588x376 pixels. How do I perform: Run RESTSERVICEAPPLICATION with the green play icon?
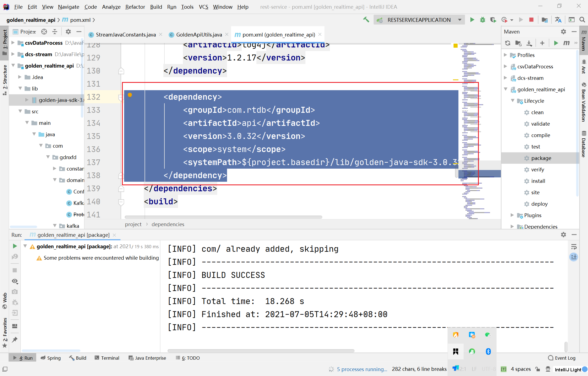click(x=472, y=20)
